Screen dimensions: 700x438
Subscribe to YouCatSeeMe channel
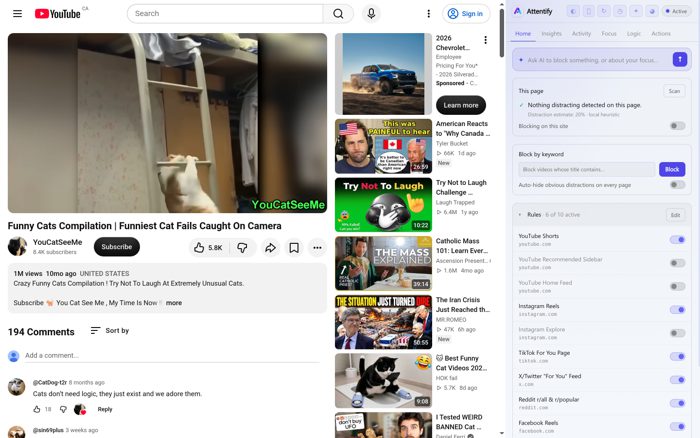pyautogui.click(x=117, y=247)
